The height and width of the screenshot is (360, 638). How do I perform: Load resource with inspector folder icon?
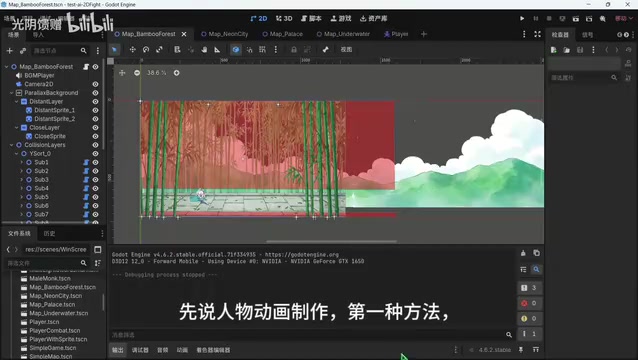(566, 50)
